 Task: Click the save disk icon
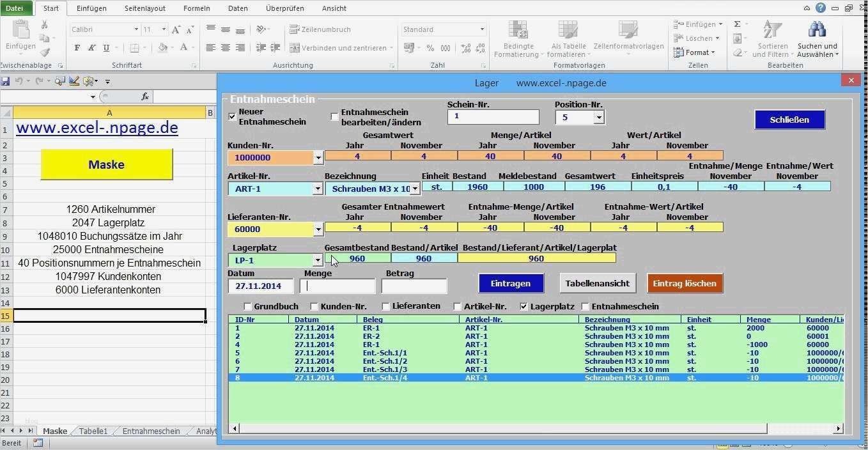[6, 81]
